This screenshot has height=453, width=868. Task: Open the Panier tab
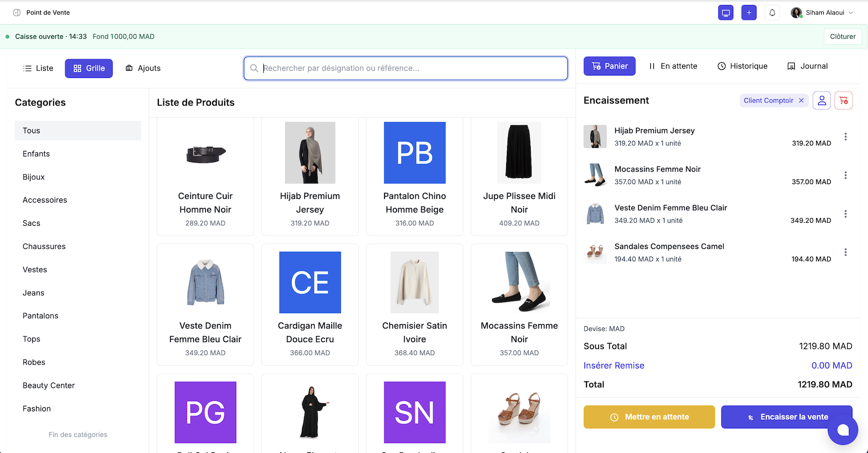pyautogui.click(x=610, y=66)
